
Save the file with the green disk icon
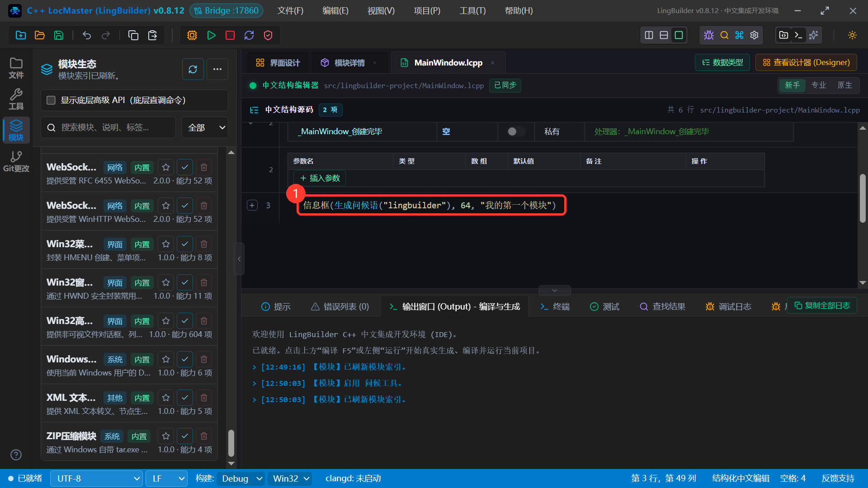point(59,35)
